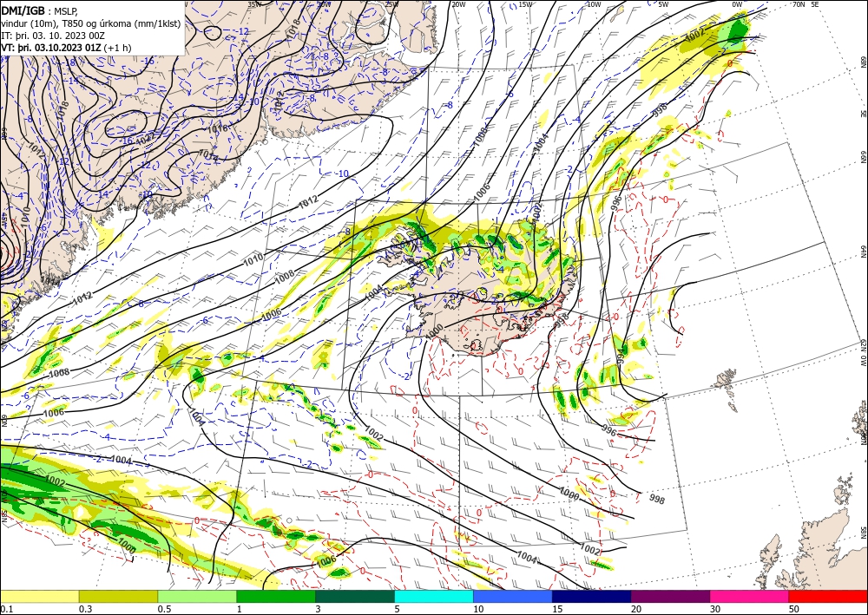Click the "10W" longitude label

coord(594,4)
